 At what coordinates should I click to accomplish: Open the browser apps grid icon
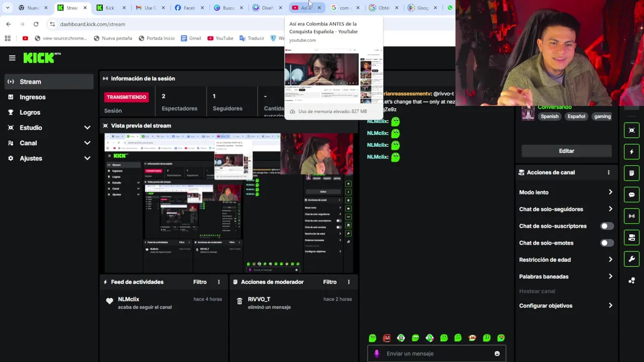coord(8,38)
